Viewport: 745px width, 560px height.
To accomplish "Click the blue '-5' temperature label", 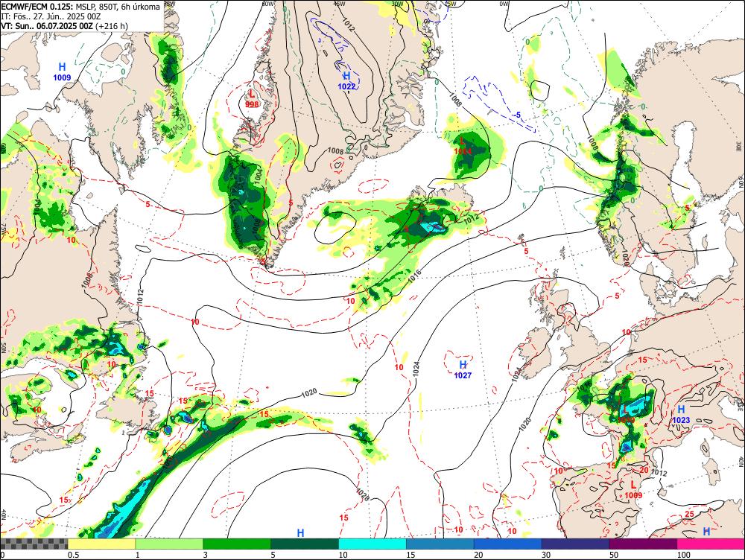I will click(x=517, y=115).
